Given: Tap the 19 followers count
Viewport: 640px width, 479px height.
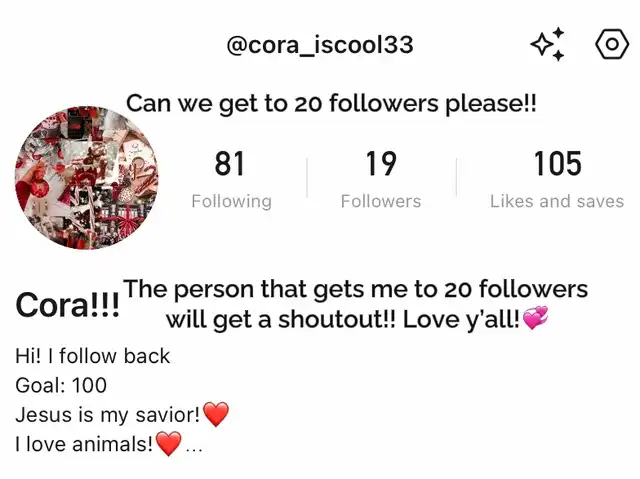Looking at the screenshot, I should click(x=381, y=164).
